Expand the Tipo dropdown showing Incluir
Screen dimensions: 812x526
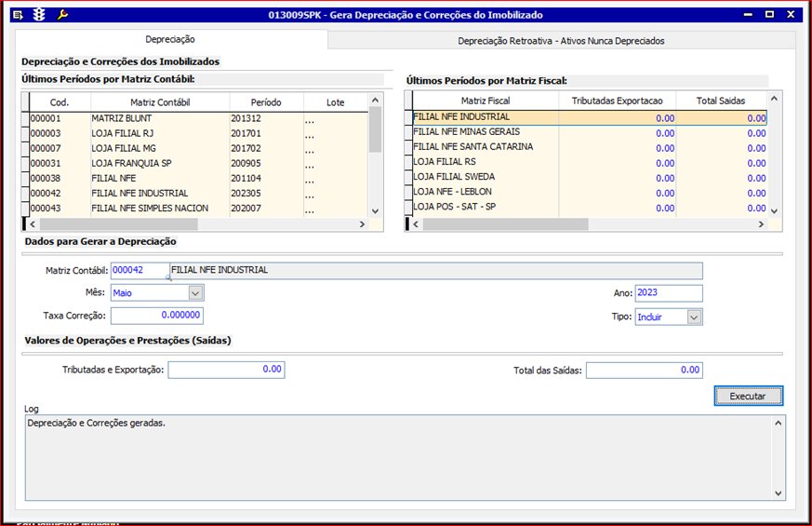click(694, 317)
